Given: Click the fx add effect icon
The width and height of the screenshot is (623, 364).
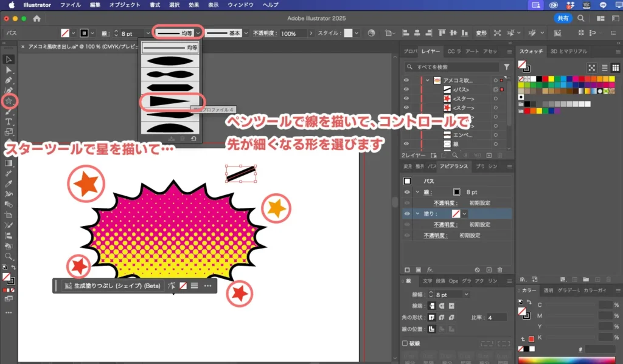Looking at the screenshot, I should pyautogui.click(x=430, y=269).
